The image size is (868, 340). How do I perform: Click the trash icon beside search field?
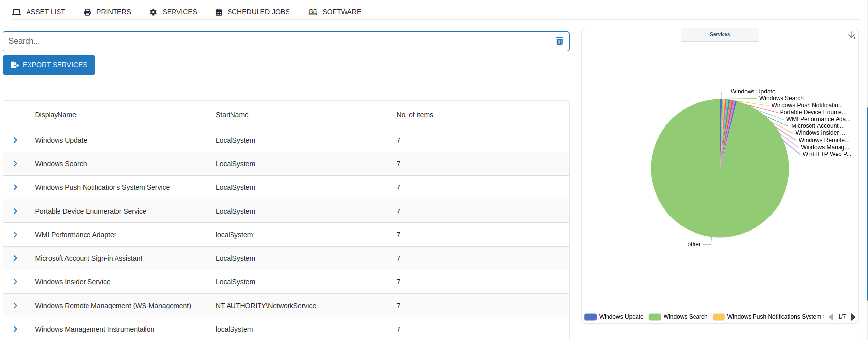[559, 41]
